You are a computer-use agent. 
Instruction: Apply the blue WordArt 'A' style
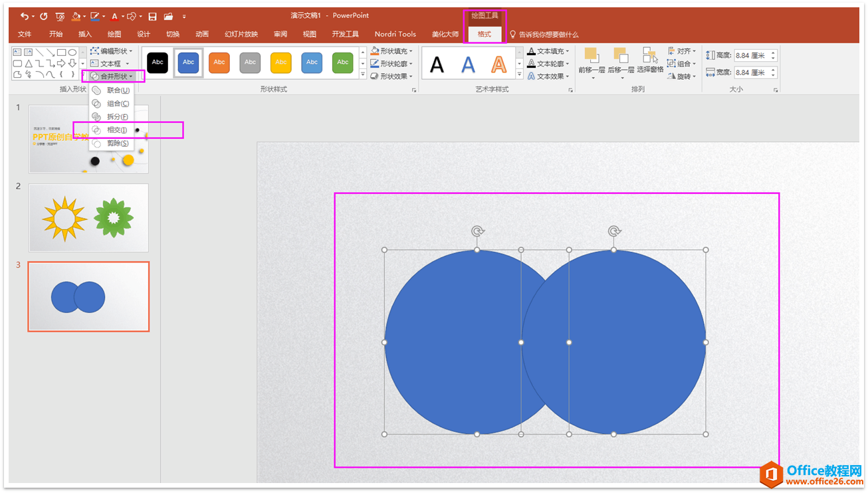[468, 64]
